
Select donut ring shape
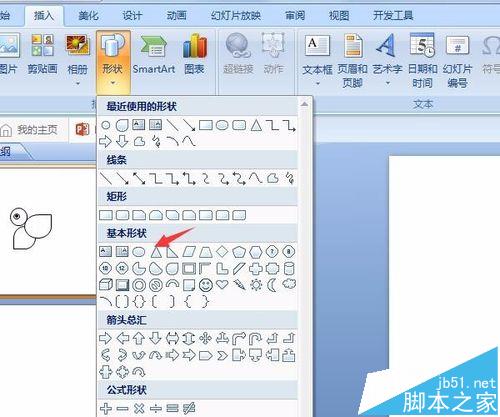pyautogui.click(x=139, y=285)
